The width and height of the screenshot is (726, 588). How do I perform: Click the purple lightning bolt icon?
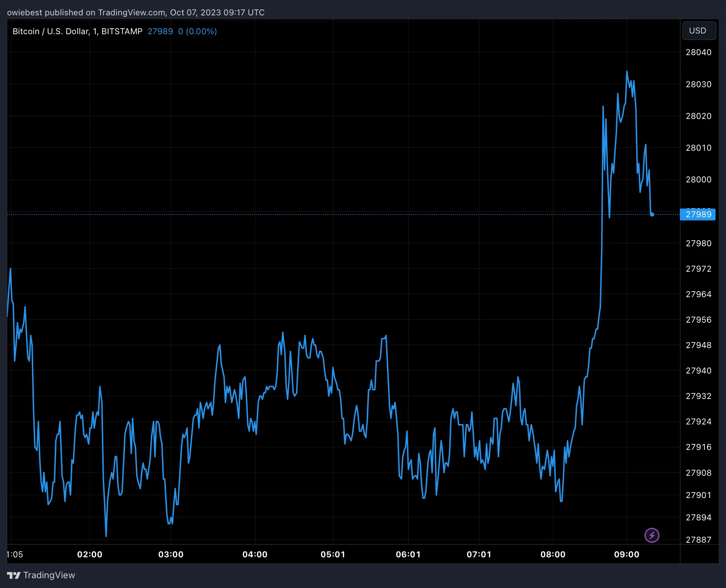click(x=652, y=535)
